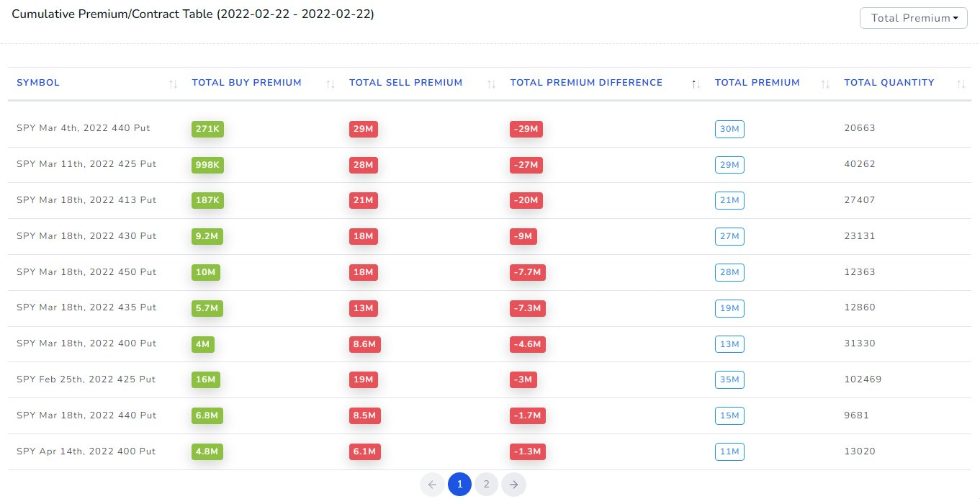Select SPY Apr 14th, 2022 400 Put
The image size is (980, 499).
click(x=86, y=451)
